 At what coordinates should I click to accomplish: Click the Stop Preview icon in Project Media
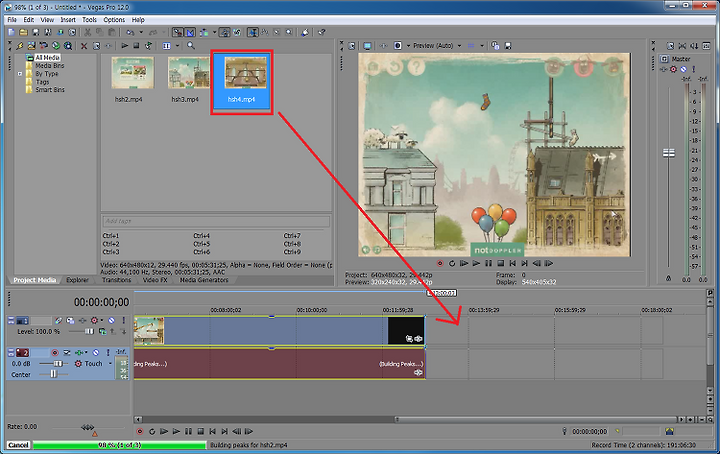136,45
